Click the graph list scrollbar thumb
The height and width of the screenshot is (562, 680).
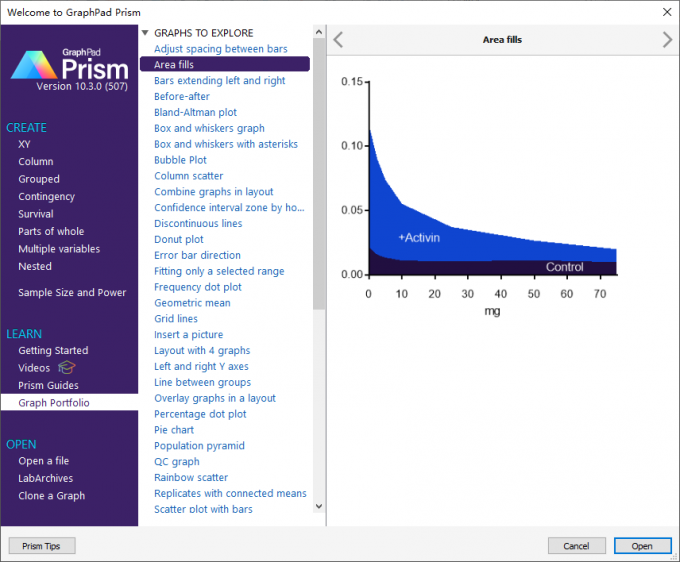pos(319,173)
